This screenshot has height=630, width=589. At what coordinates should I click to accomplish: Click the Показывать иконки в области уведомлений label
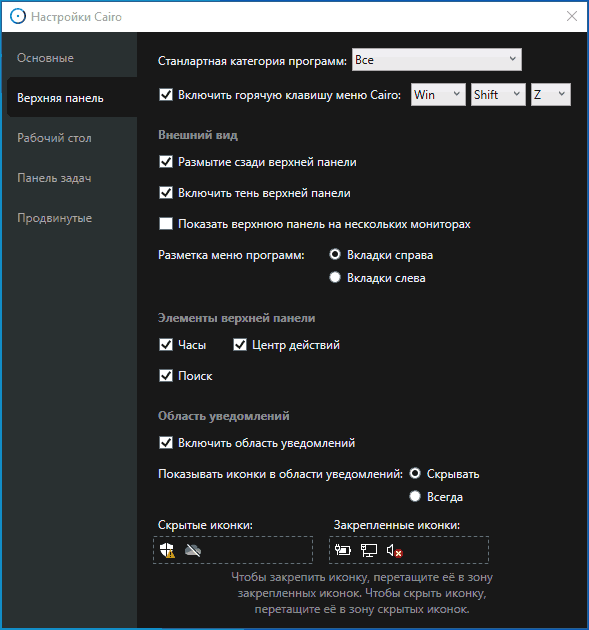pos(280,474)
